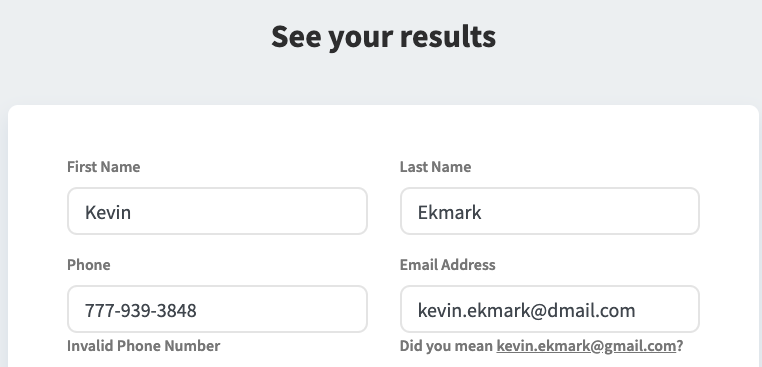This screenshot has width=762, height=367.
Task: Click the First Name input field
Action: [x=217, y=211]
